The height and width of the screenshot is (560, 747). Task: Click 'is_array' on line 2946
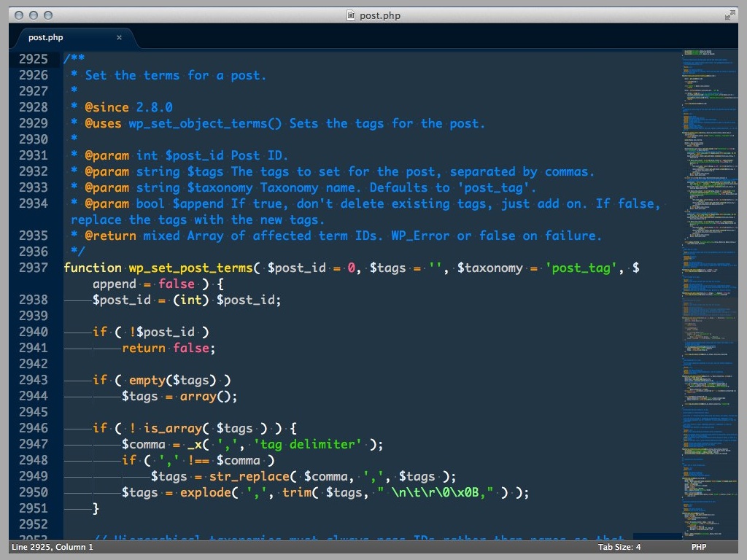point(172,429)
